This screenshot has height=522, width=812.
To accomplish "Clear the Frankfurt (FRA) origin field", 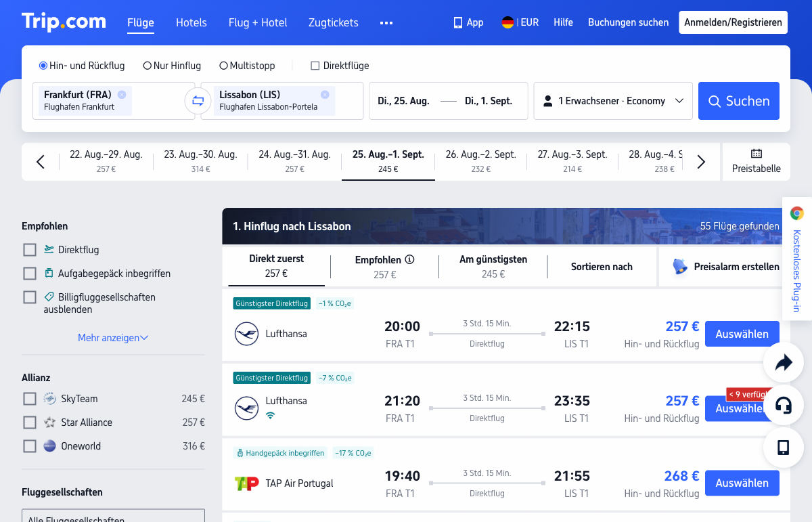I will pyautogui.click(x=122, y=94).
